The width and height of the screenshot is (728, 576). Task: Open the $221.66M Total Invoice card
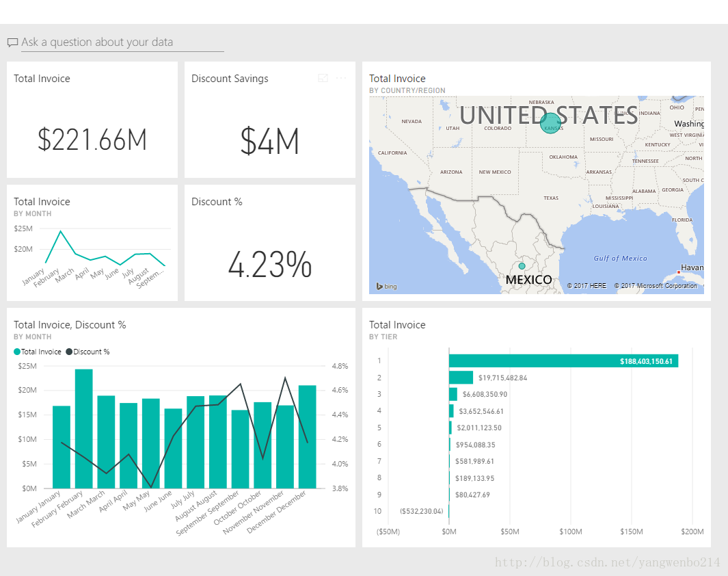pyautogui.click(x=92, y=140)
